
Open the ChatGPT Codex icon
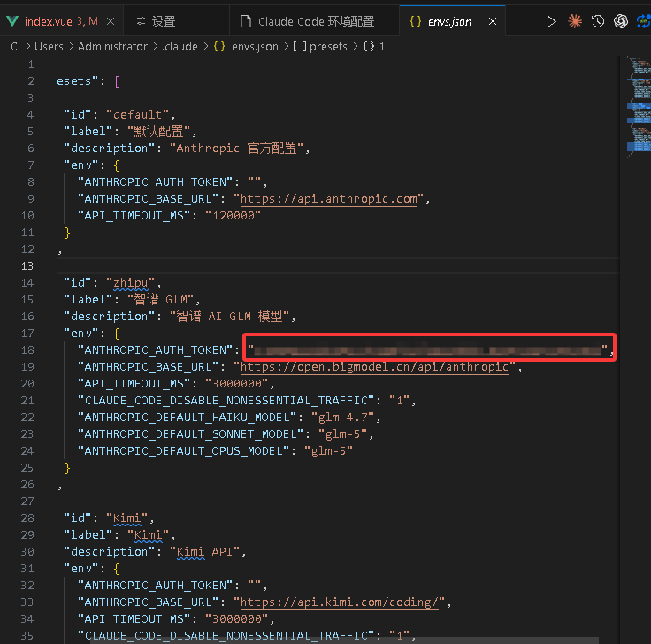click(621, 21)
